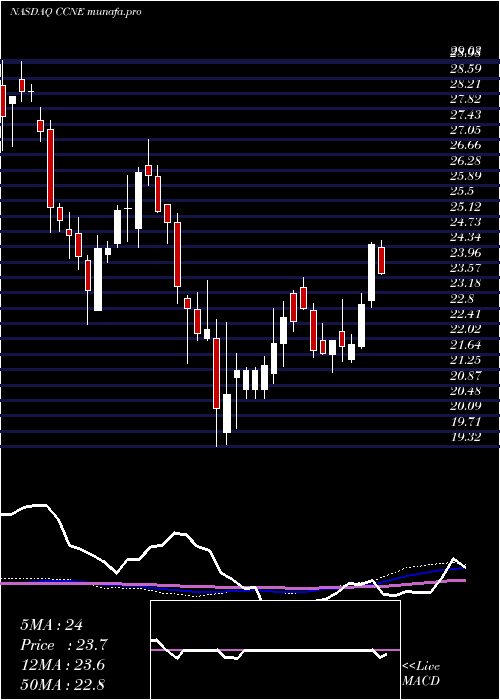Click the 19.32 price axis label

point(466,437)
